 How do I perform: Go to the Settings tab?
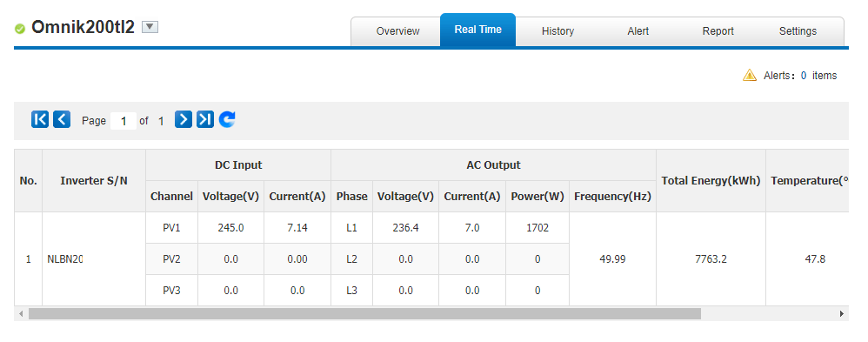click(798, 31)
